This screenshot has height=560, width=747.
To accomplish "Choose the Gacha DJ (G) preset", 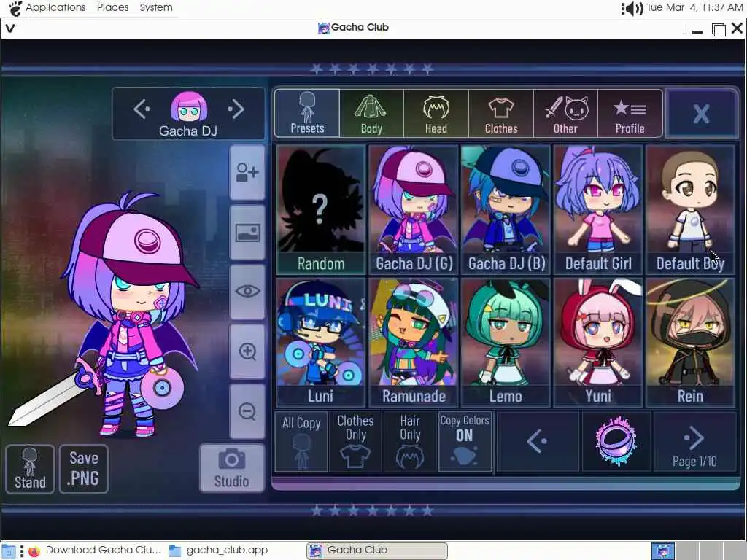I will click(x=414, y=209).
